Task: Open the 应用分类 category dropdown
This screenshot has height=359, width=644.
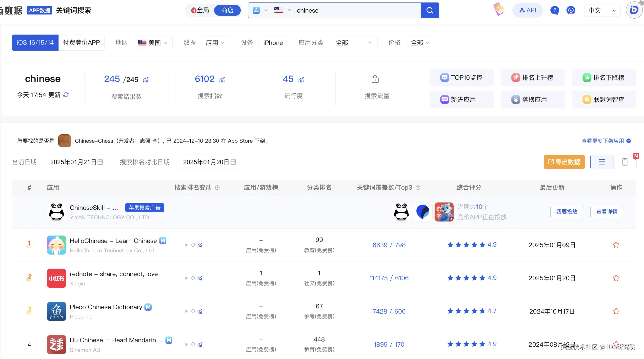Action: (353, 42)
